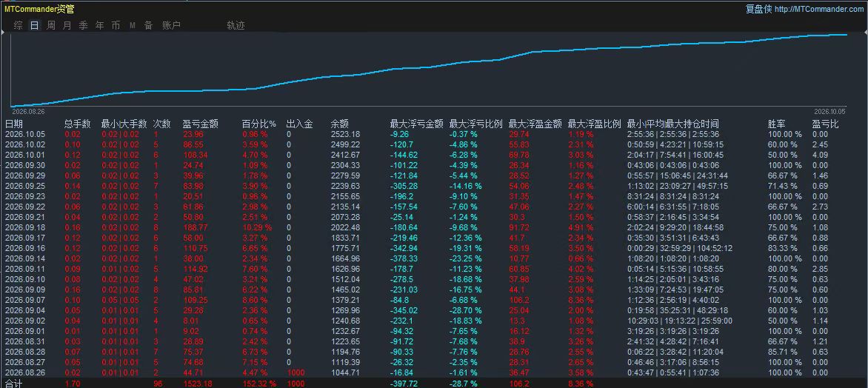868x388 pixels.
Task: Open the 备 notes tab
Action: pos(148,25)
